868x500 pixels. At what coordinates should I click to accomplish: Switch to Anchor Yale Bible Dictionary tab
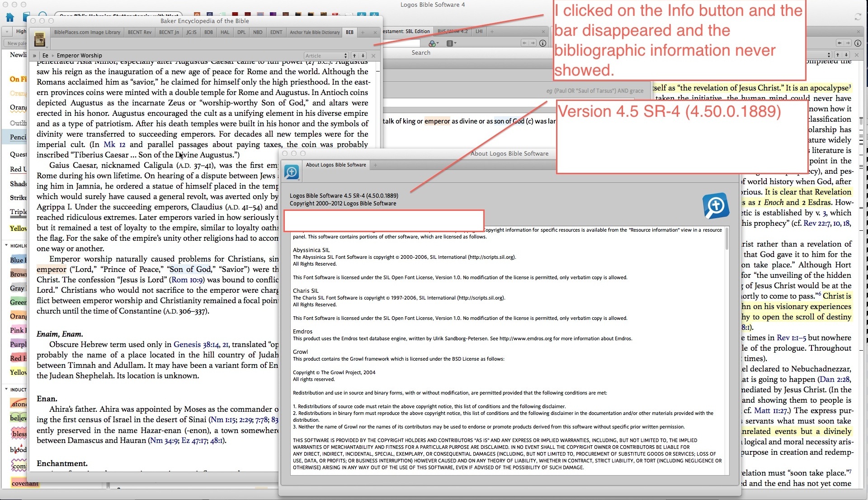coord(314,32)
